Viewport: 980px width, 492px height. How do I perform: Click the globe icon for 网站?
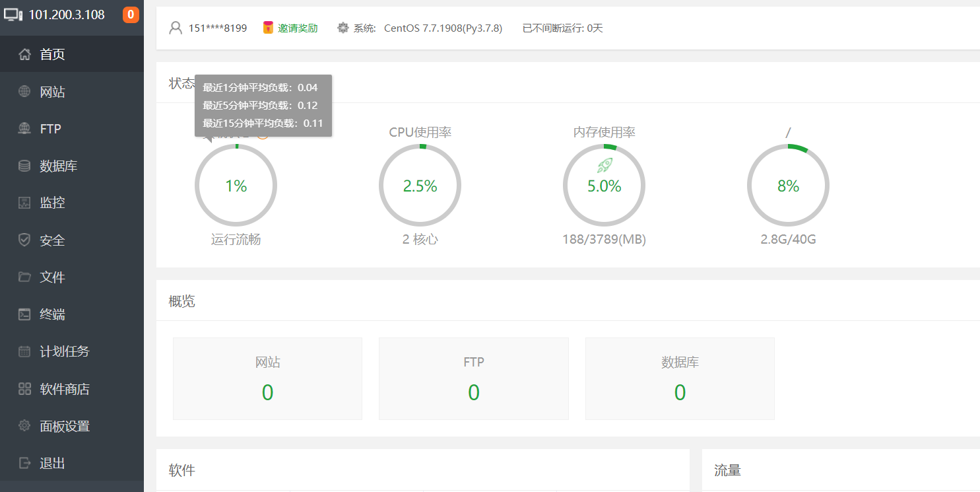tap(24, 92)
